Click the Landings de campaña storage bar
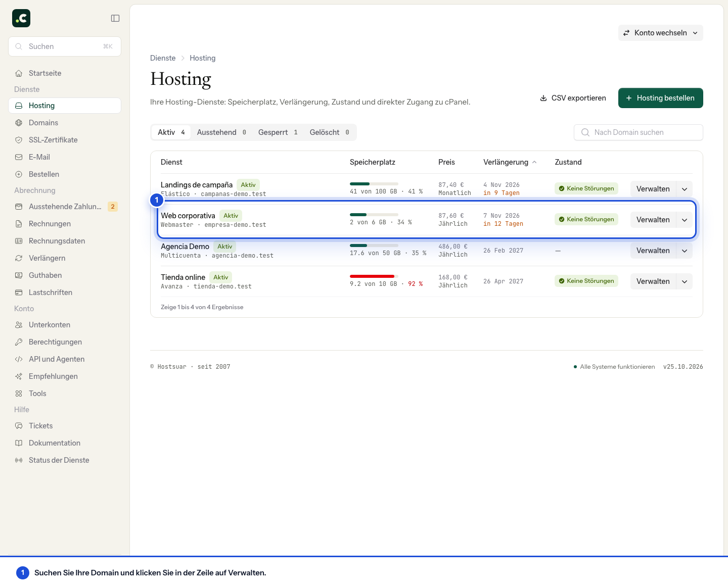Image resolution: width=728 pixels, height=588 pixels. point(374,184)
